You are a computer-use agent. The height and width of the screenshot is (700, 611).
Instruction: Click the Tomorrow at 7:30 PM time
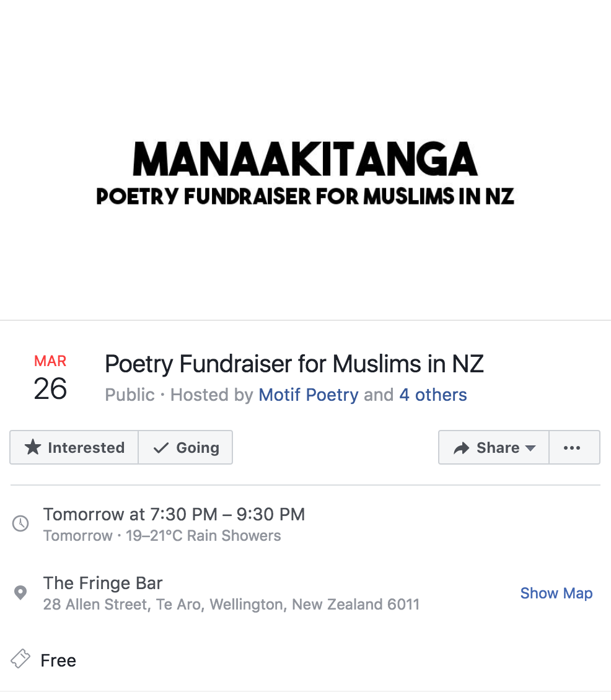174,514
